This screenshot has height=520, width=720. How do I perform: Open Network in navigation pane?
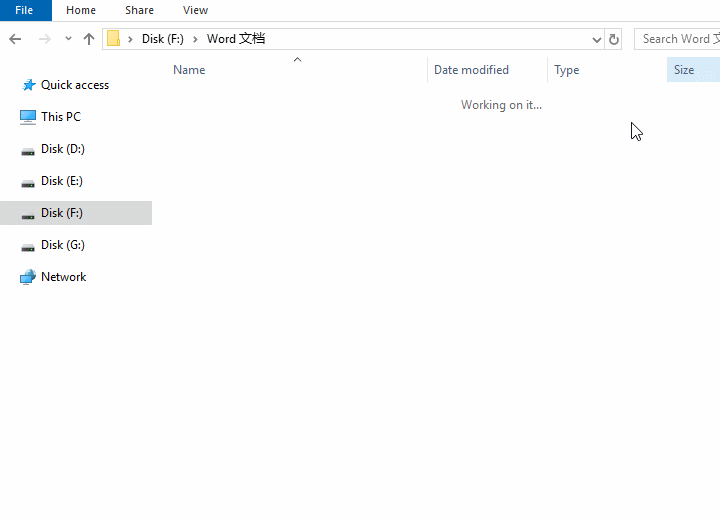tap(63, 277)
